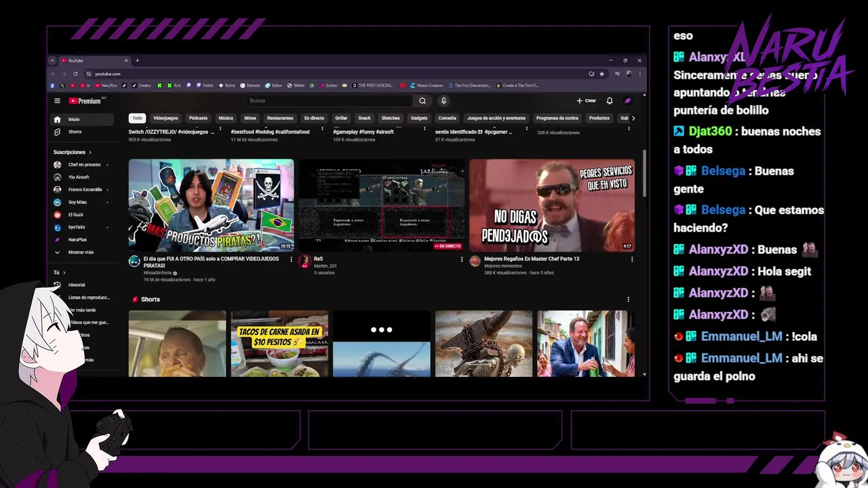
Task: Select the Grillar filter chip
Action: click(341, 118)
